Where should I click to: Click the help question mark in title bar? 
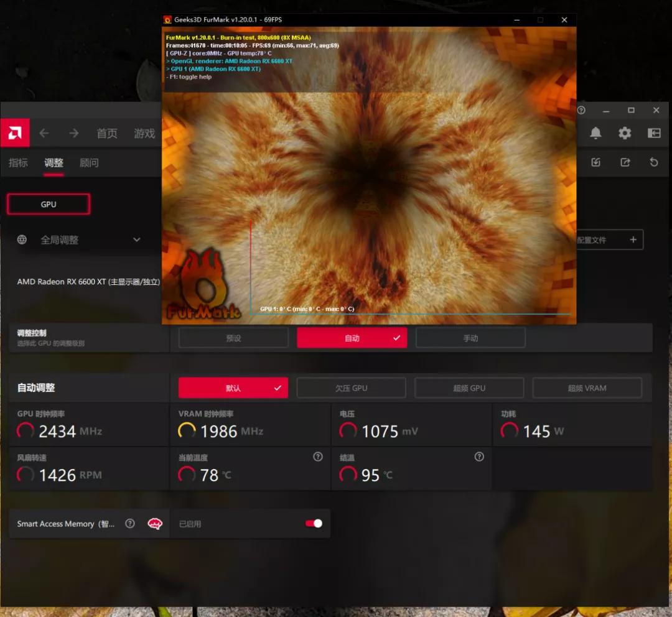581,110
